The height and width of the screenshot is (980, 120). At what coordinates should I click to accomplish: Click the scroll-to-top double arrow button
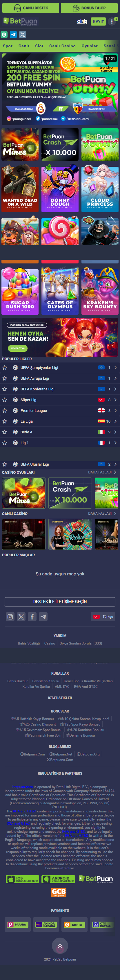pos(60,945)
